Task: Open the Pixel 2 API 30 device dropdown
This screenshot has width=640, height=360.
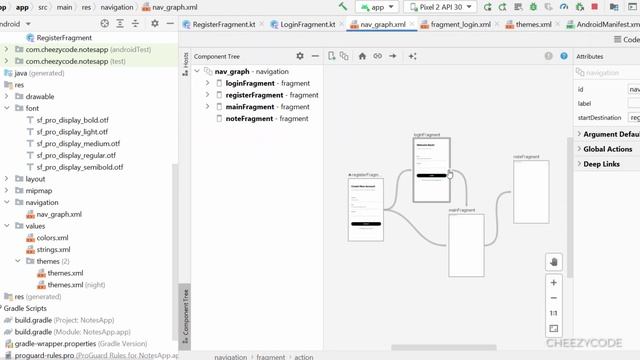Action: coord(440,7)
